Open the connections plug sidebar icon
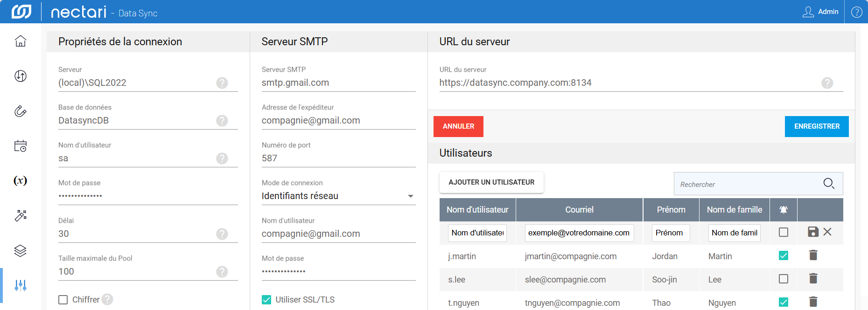The image size is (868, 310). point(21,111)
